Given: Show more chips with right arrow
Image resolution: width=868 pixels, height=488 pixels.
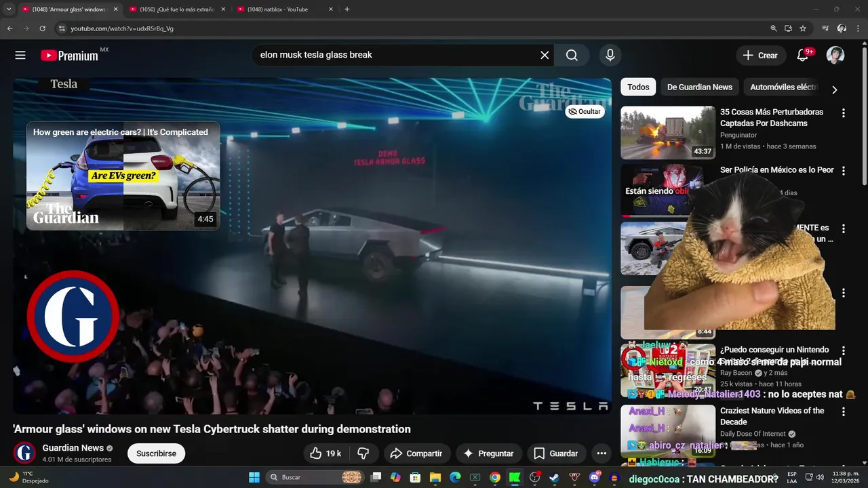Looking at the screenshot, I should coord(835,89).
